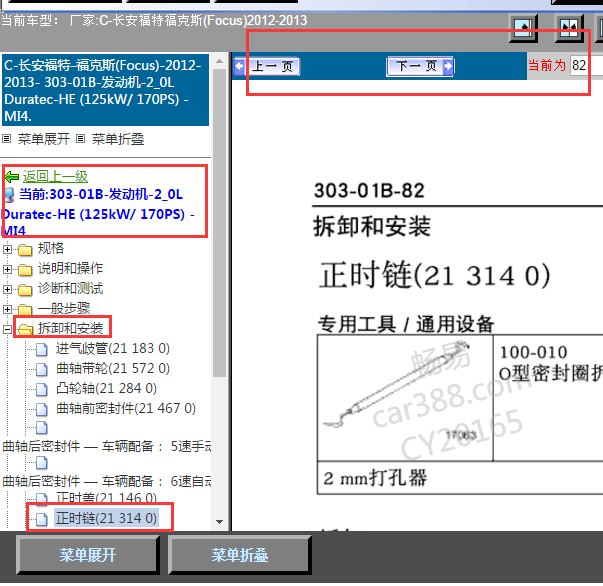Click page icon beside 凸轮轴

pyautogui.click(x=42, y=390)
